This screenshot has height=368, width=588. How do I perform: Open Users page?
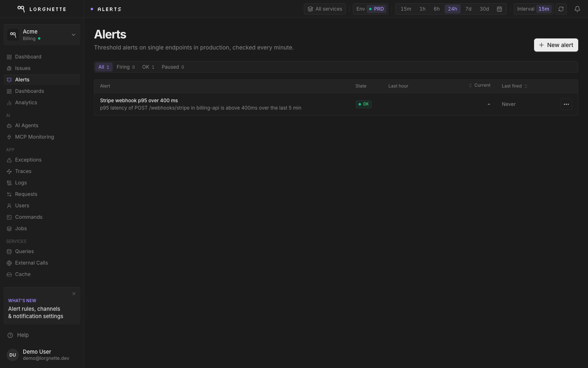[x=42, y=206]
